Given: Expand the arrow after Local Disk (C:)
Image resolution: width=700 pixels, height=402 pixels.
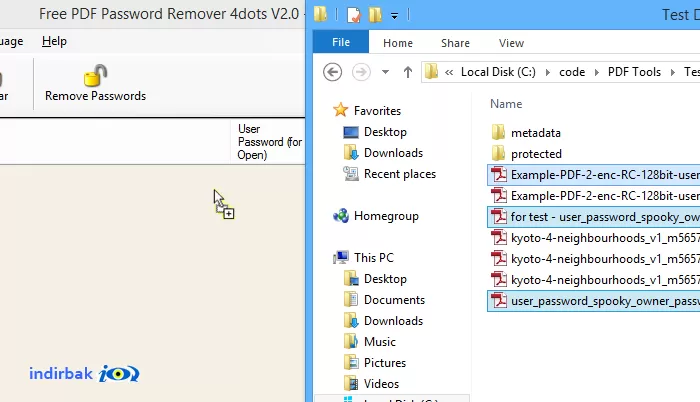Looking at the screenshot, I should (548, 72).
